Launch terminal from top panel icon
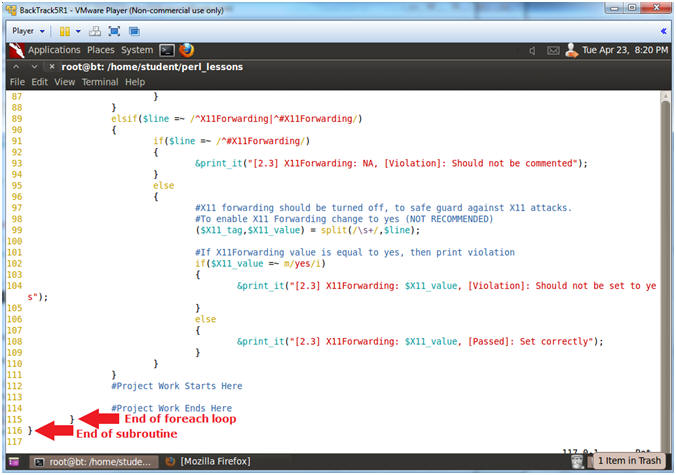 pos(166,50)
